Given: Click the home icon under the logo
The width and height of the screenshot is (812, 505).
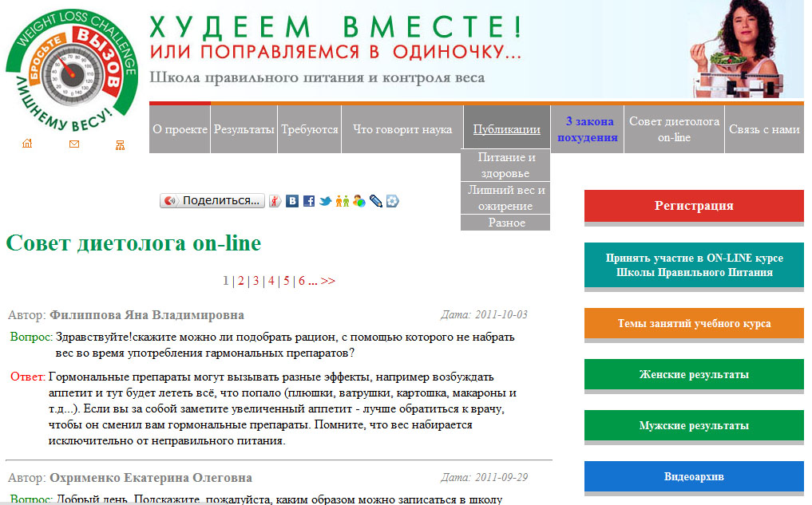Looking at the screenshot, I should [27, 144].
